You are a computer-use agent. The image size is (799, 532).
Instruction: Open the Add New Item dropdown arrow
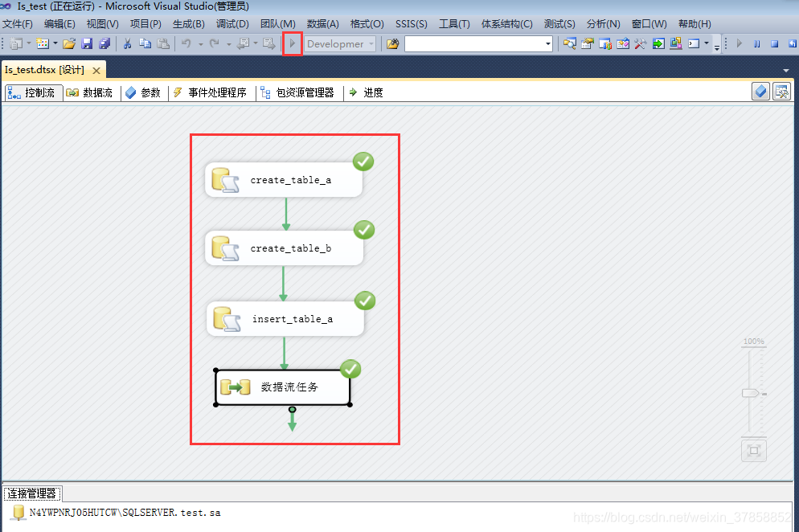pos(55,44)
